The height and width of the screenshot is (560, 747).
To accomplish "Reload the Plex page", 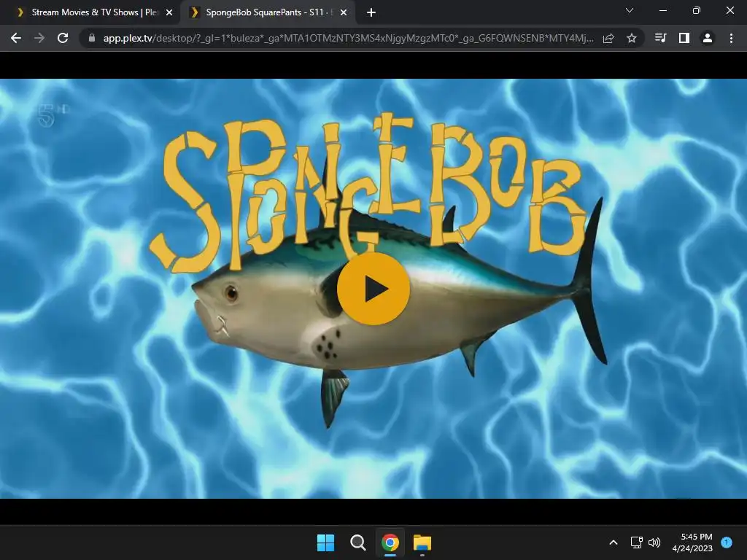I will pos(63,38).
